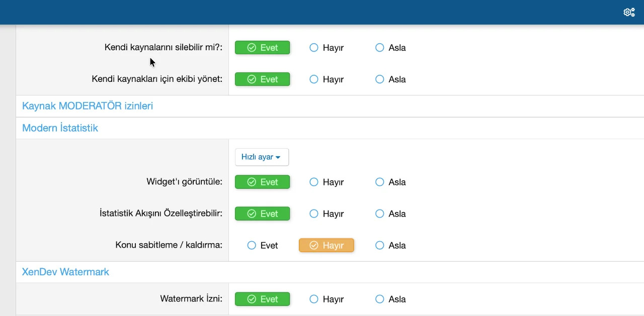644x316 pixels.
Task: Open the Hızlı ayar dropdown
Action: pos(262,157)
